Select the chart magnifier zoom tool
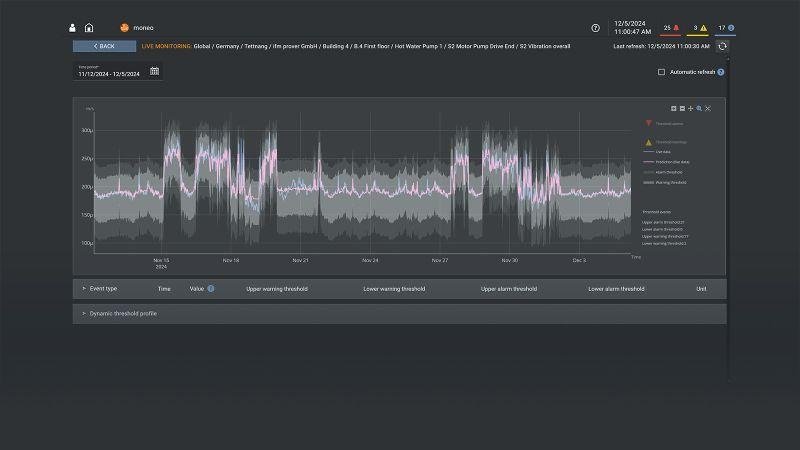The image size is (800, 450). (x=699, y=109)
